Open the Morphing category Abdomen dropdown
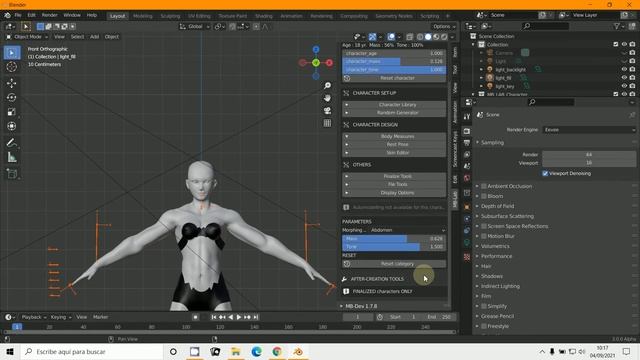 click(407, 230)
